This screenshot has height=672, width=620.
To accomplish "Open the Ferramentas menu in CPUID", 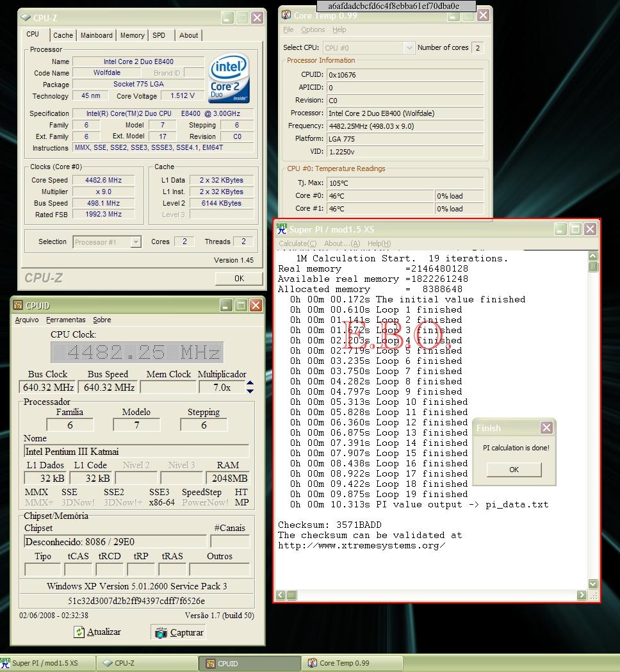I will (65, 320).
